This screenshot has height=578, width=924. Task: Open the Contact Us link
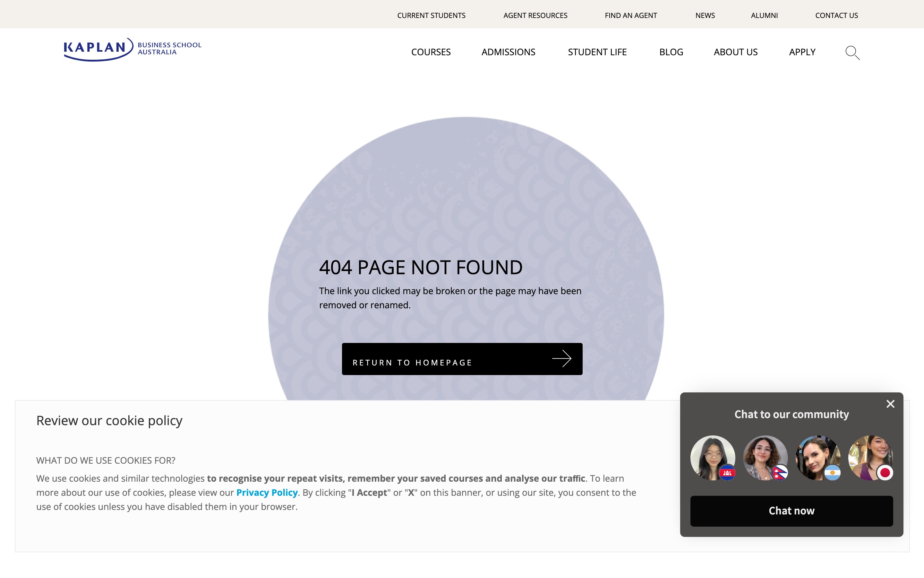(x=836, y=15)
